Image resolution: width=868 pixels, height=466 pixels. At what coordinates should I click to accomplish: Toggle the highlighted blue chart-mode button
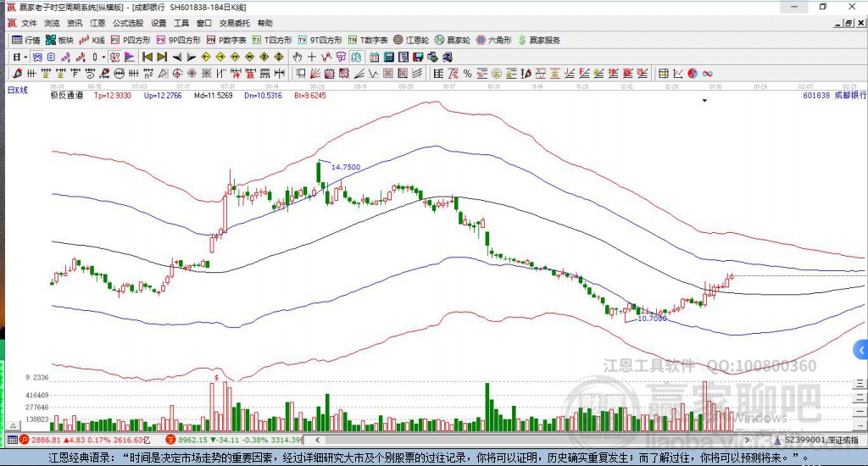[x=37, y=57]
